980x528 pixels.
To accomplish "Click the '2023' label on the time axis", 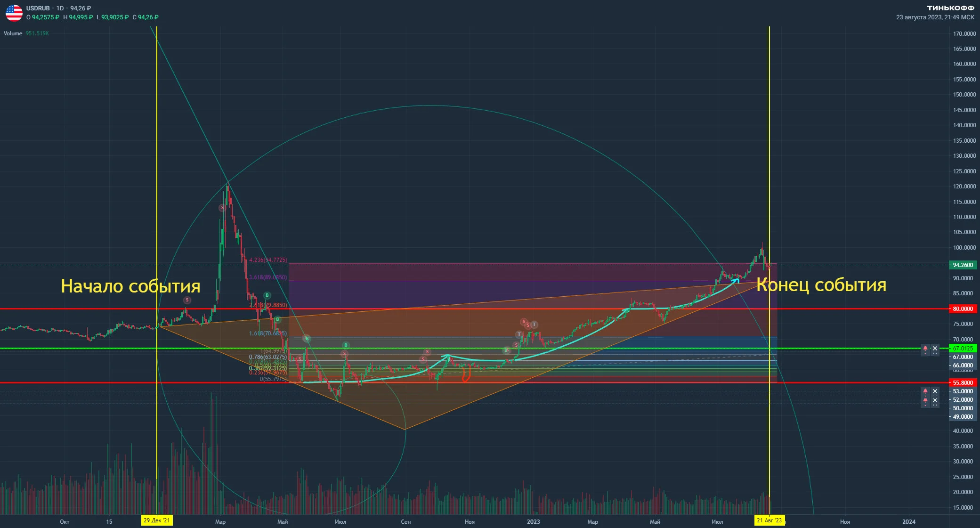I will tap(534, 522).
